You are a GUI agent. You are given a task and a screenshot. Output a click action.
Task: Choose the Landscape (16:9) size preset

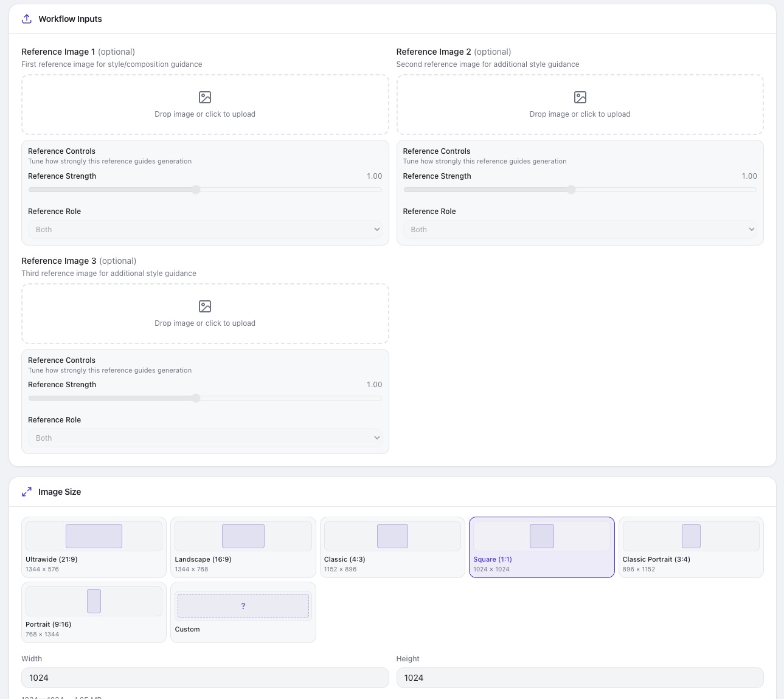(243, 547)
